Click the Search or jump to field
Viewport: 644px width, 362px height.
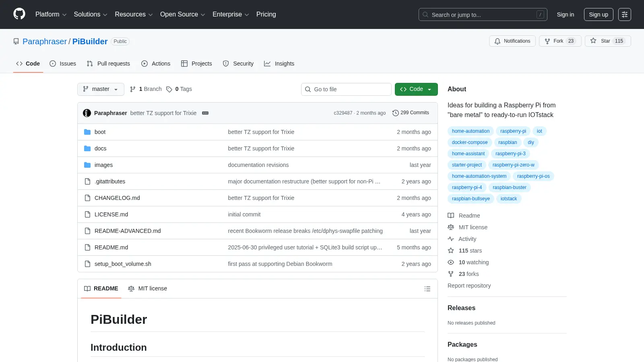point(483,14)
